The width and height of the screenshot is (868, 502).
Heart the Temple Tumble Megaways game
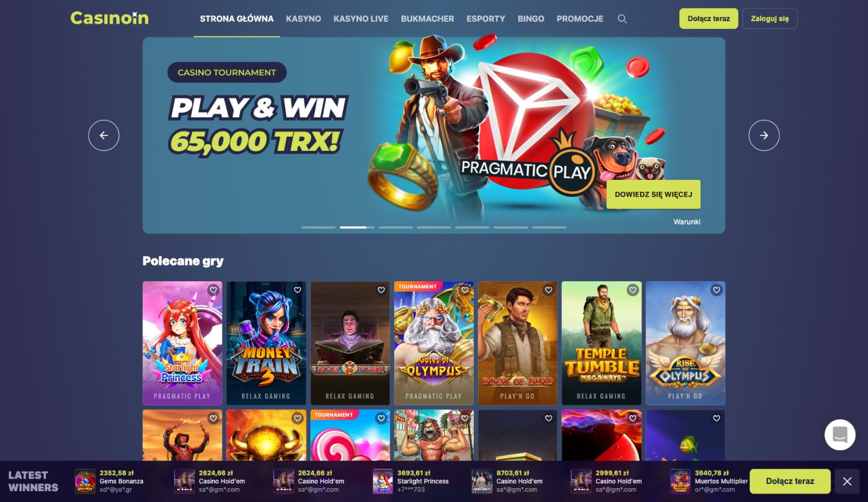pyautogui.click(x=632, y=290)
